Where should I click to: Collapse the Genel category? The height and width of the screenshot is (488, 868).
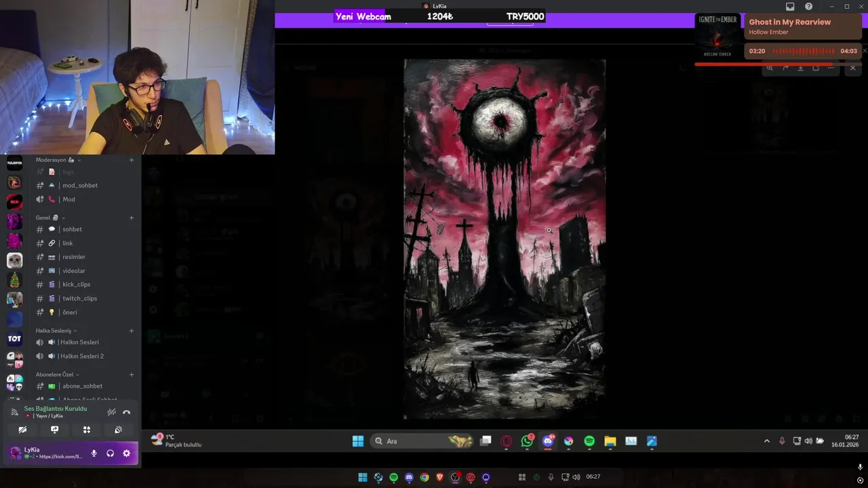[x=51, y=218]
